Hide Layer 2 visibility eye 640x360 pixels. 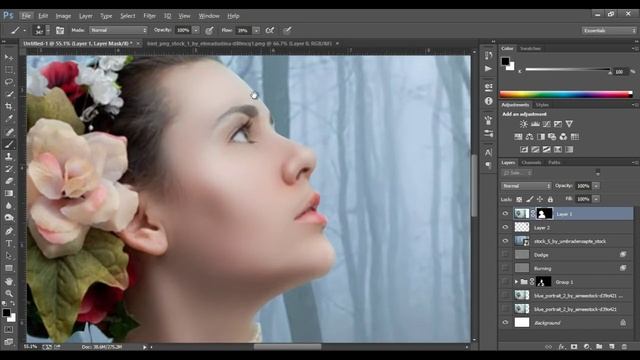pyautogui.click(x=505, y=227)
